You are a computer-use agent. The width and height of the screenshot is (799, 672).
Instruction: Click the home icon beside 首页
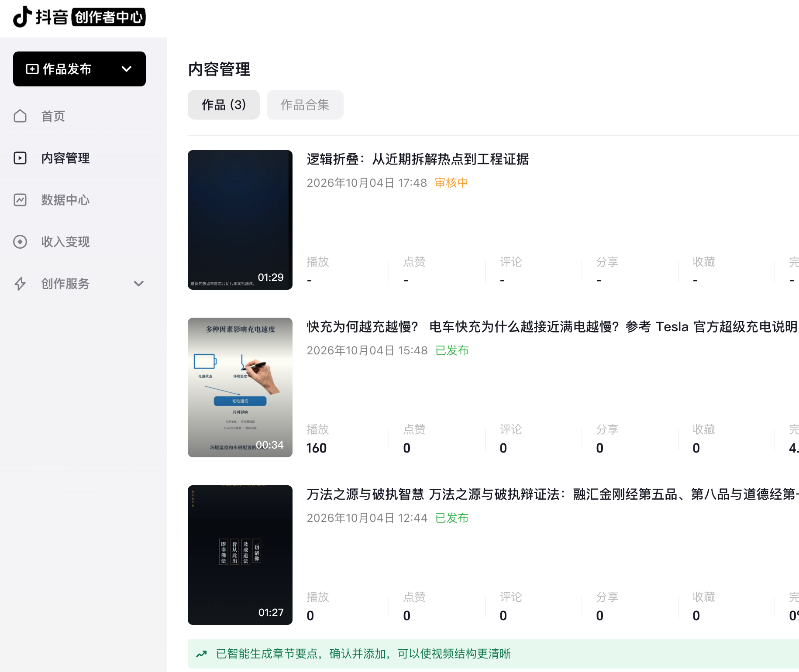(20, 116)
